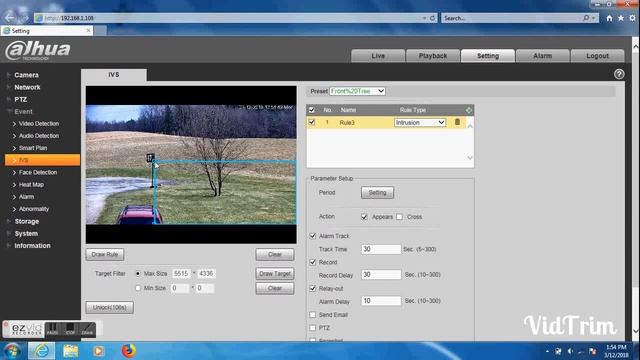The image size is (640, 360).
Task: Expand the Network menu section
Action: [x=27, y=87]
